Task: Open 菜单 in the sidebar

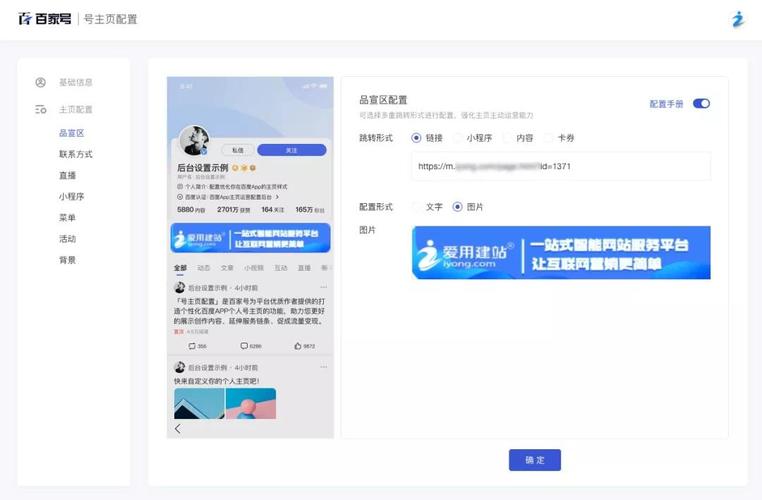Action: (68, 218)
